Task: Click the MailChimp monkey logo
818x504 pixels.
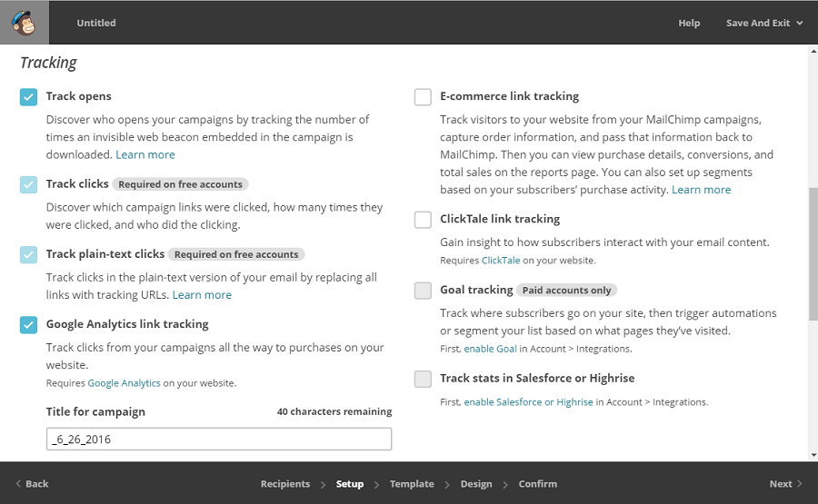Action: [24, 23]
